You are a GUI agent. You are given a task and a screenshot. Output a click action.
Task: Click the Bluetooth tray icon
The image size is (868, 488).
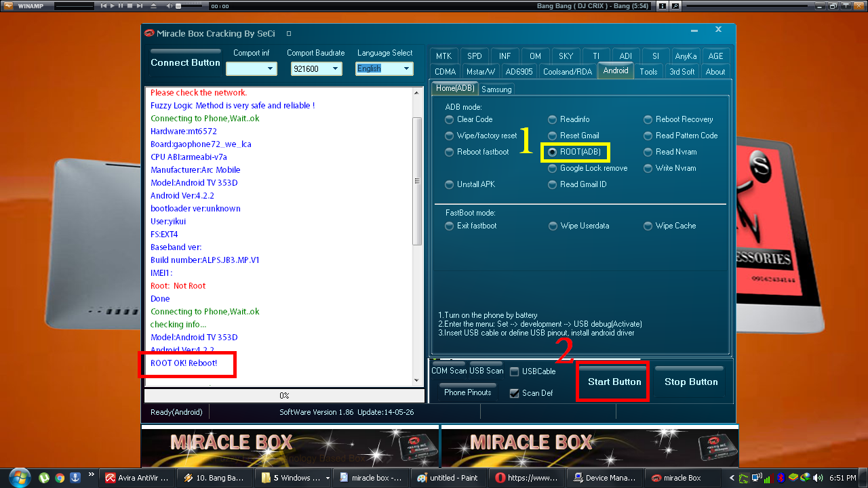781,478
